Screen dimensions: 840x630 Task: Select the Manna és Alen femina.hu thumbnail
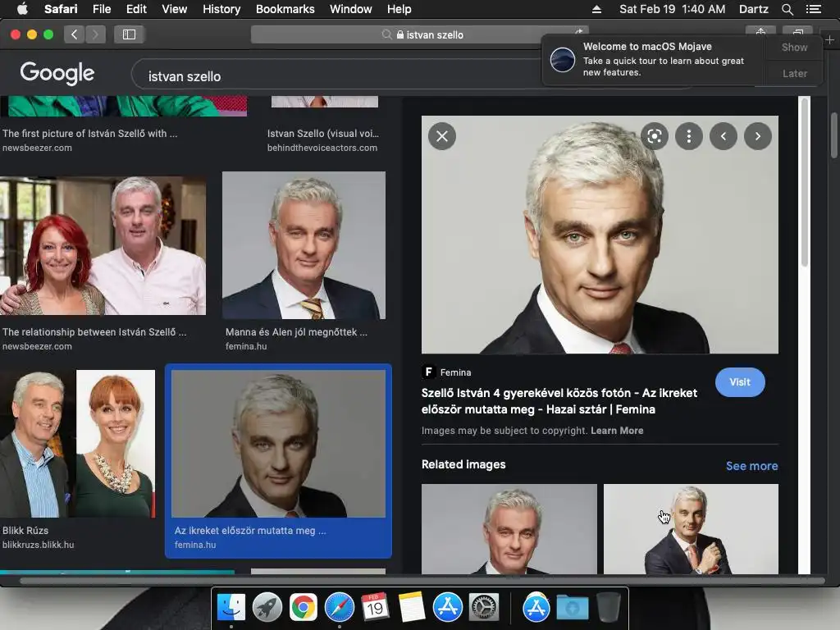304,245
